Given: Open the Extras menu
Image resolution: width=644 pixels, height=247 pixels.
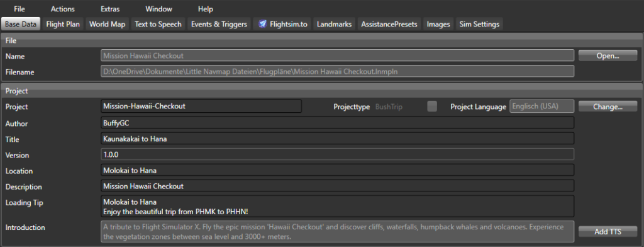Looking at the screenshot, I should point(110,9).
